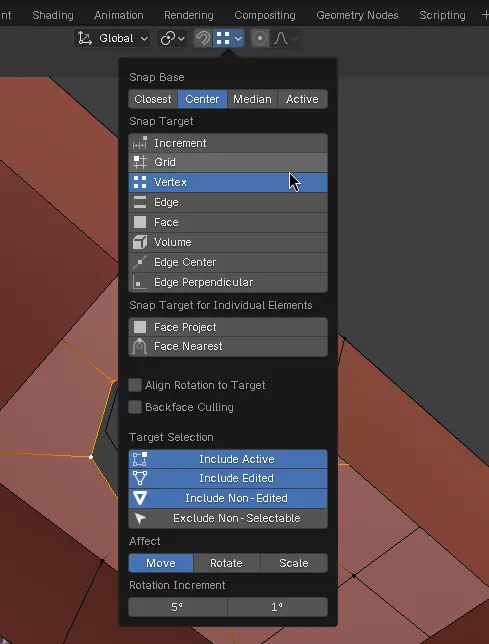This screenshot has height=644, width=489.
Task: Open the proportional editing falloff dropdown
Action: pos(286,39)
